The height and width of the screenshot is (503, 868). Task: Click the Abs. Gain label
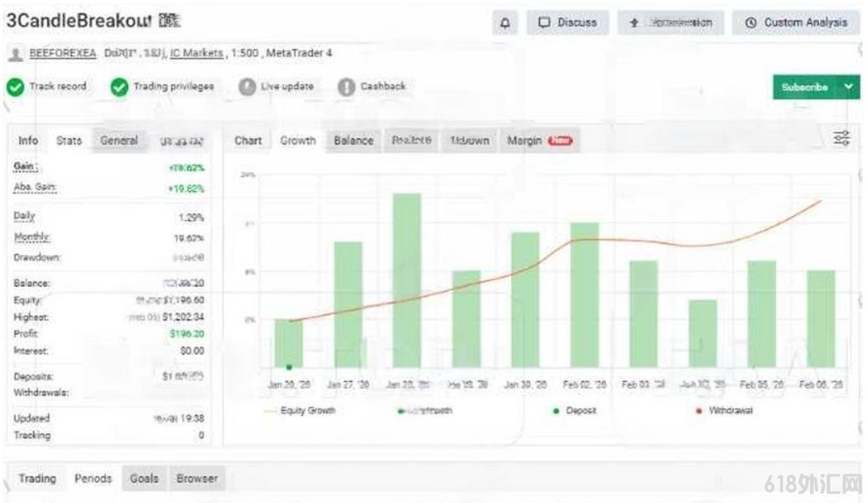pyautogui.click(x=35, y=188)
